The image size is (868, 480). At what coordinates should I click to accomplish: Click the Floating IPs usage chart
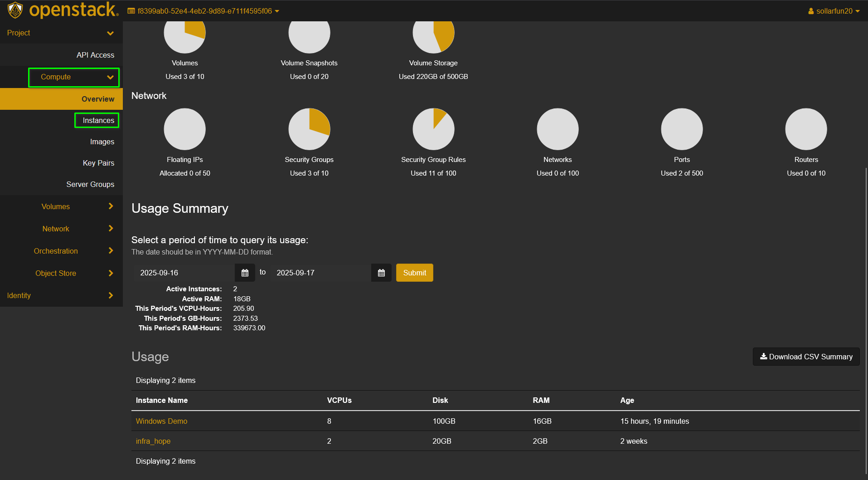(x=184, y=129)
